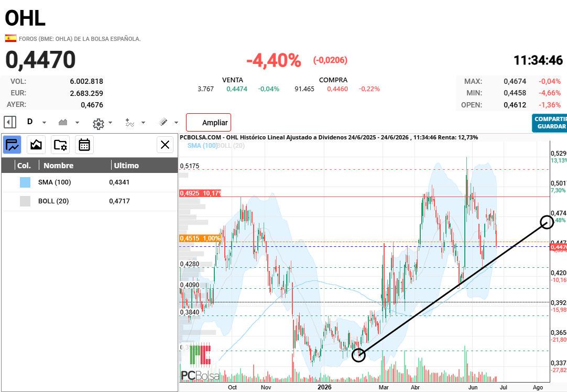The width and height of the screenshot is (567, 392).
Task: Click the MAX value 0,4674
Action: click(x=515, y=81)
